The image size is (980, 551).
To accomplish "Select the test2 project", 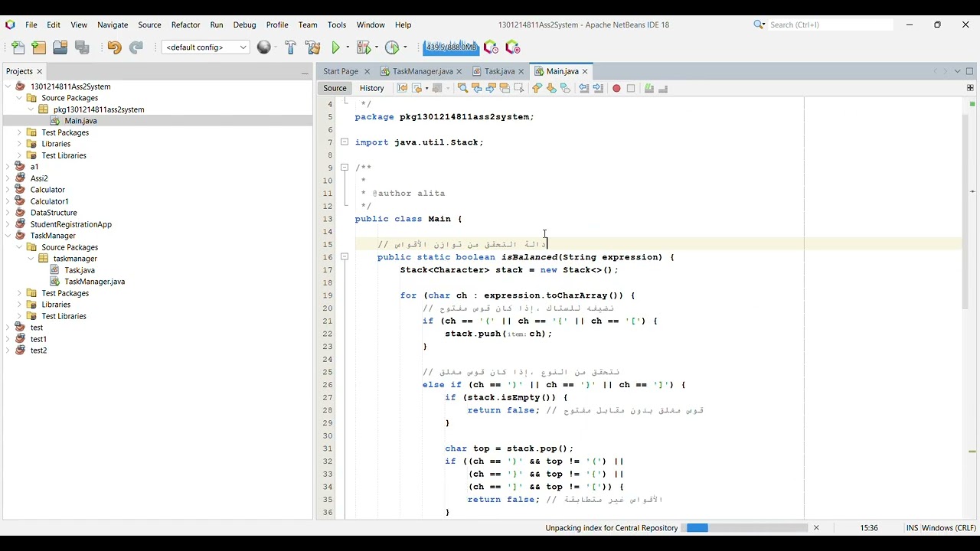I will pos(38,350).
